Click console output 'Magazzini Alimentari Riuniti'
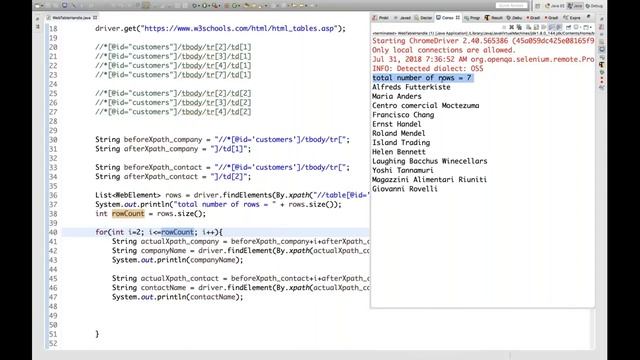Image resolution: width=640 pixels, height=360 pixels. tap(429, 180)
